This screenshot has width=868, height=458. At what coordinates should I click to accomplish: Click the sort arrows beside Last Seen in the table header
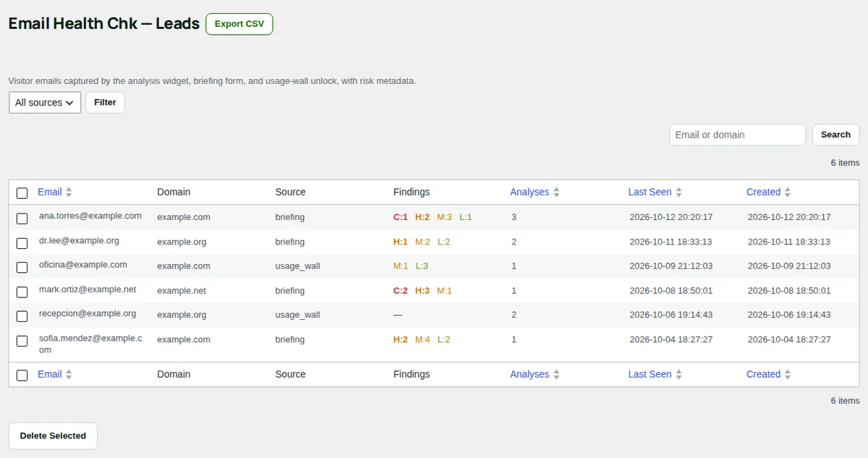click(x=679, y=192)
